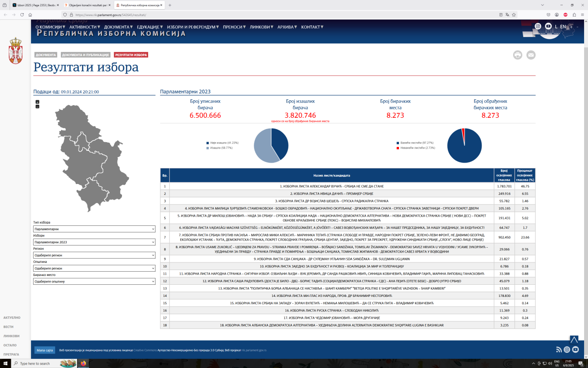Translate this page via the address bar icon

point(507,14)
